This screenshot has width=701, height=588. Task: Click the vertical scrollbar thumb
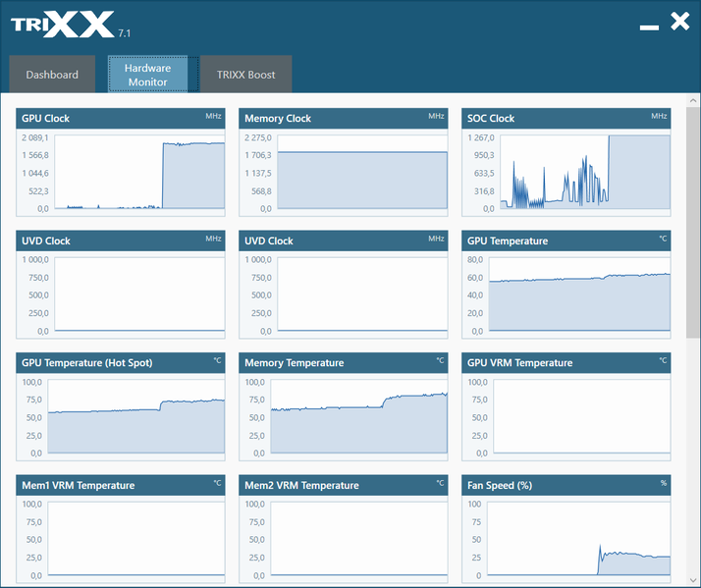[693, 223]
